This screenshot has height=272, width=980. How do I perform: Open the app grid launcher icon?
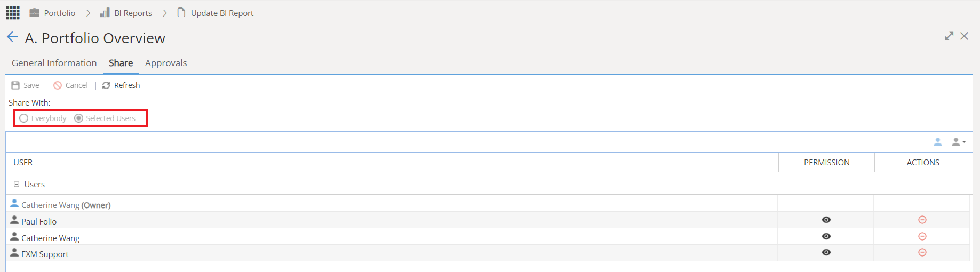click(x=13, y=13)
